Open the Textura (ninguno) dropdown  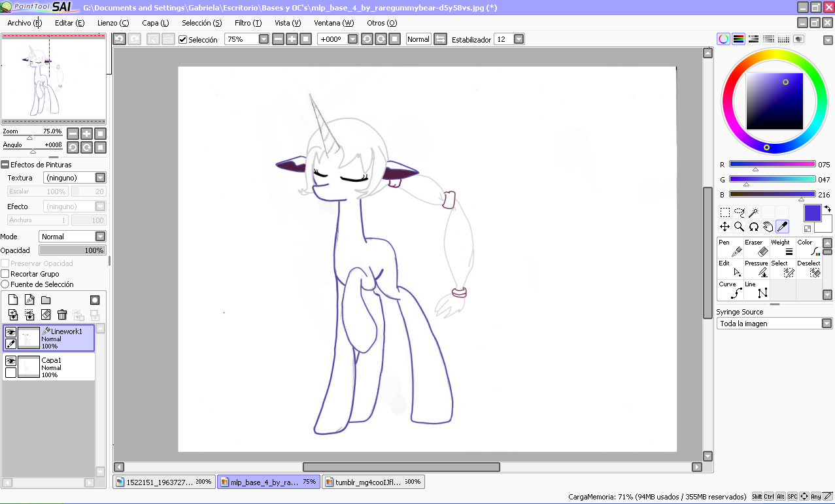pyautogui.click(x=100, y=178)
